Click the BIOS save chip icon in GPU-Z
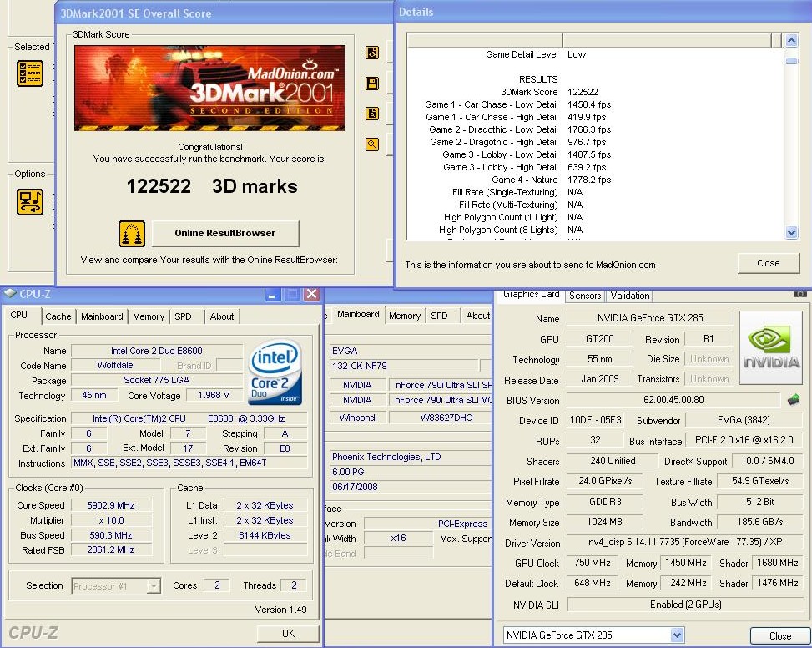 (x=794, y=399)
